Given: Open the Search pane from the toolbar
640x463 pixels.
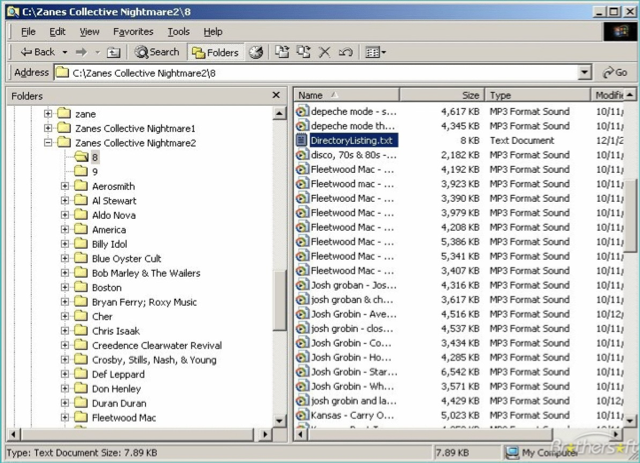Looking at the screenshot, I should coord(158,52).
